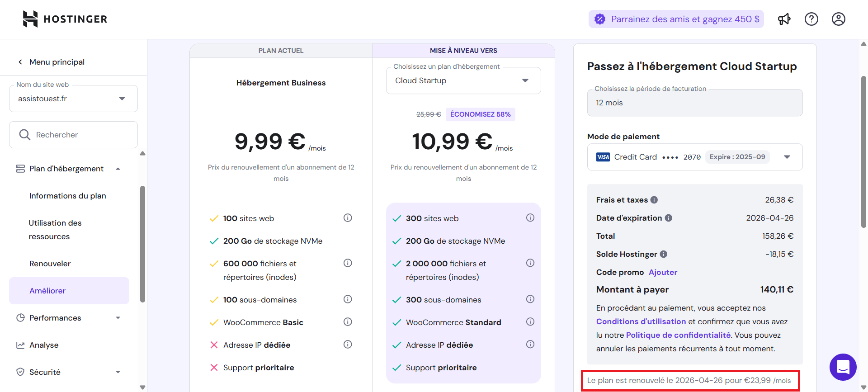Open the live chat bubble
This screenshot has width=868, height=392.
click(x=843, y=367)
